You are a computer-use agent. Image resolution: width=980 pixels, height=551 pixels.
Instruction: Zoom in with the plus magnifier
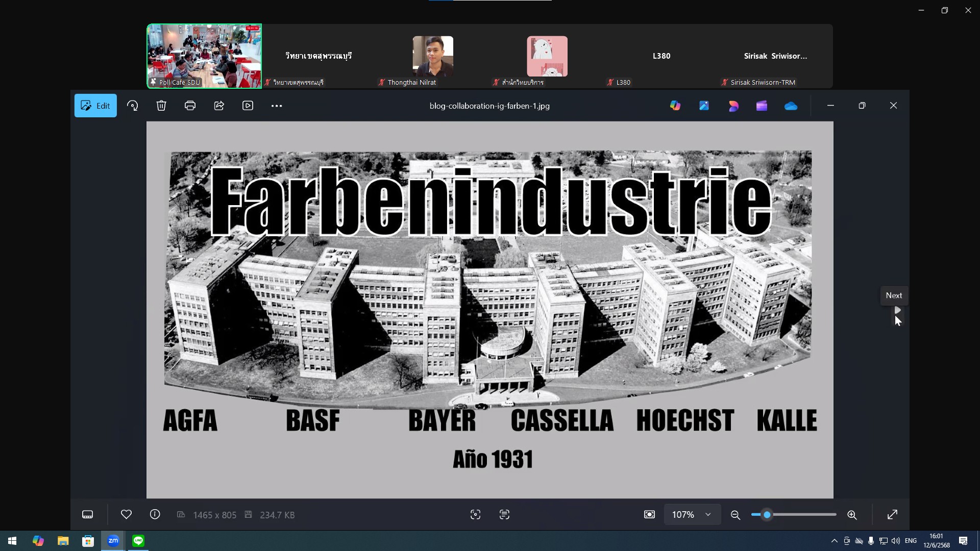(x=852, y=515)
